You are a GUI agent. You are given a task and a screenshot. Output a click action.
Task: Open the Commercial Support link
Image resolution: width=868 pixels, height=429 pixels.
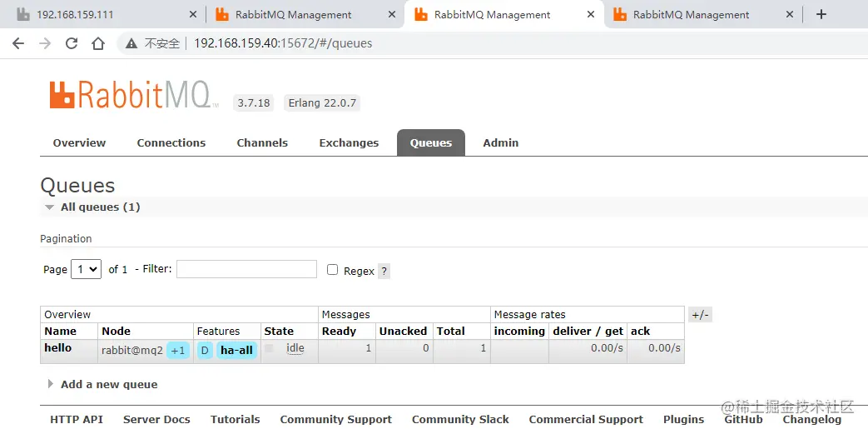click(586, 420)
